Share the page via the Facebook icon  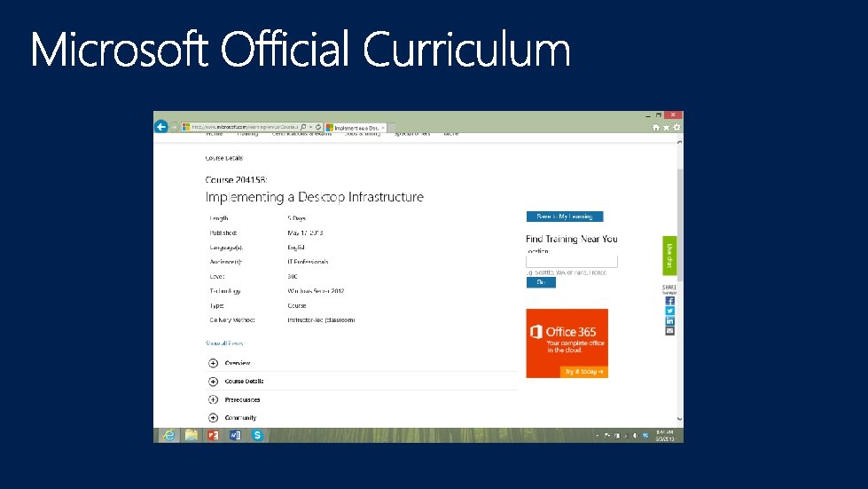click(x=669, y=301)
